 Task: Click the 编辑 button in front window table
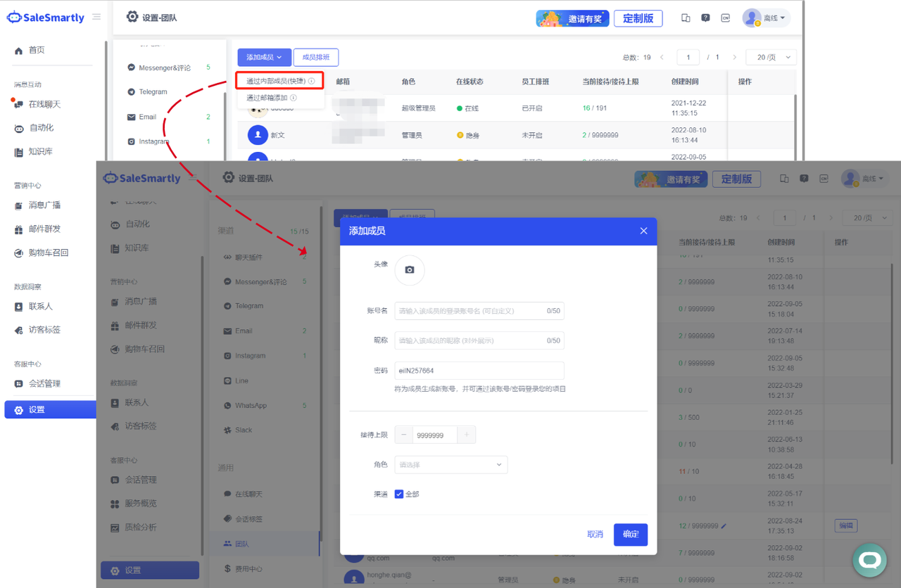tap(845, 525)
